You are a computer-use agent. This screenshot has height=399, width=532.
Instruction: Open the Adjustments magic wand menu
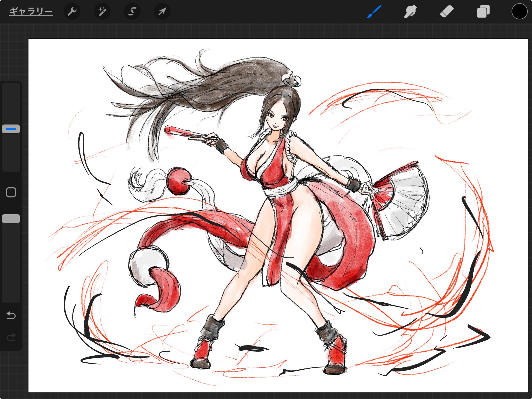(x=102, y=11)
